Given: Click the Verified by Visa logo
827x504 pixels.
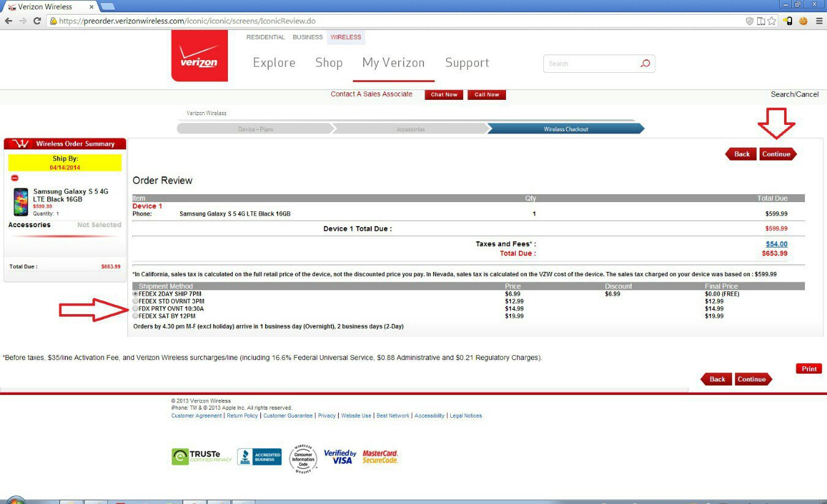Looking at the screenshot, I should (340, 457).
